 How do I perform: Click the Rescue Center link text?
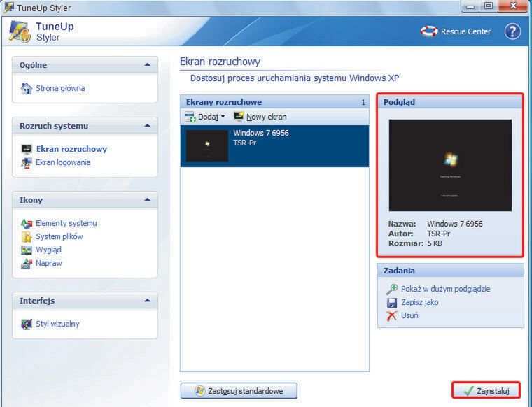(465, 31)
